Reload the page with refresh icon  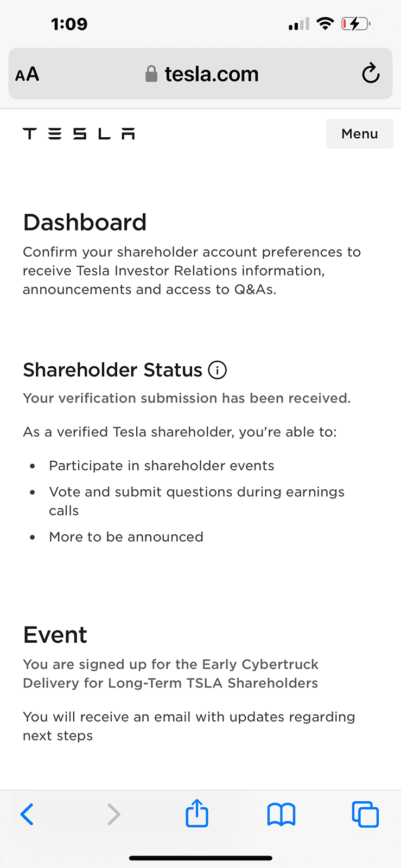click(371, 73)
